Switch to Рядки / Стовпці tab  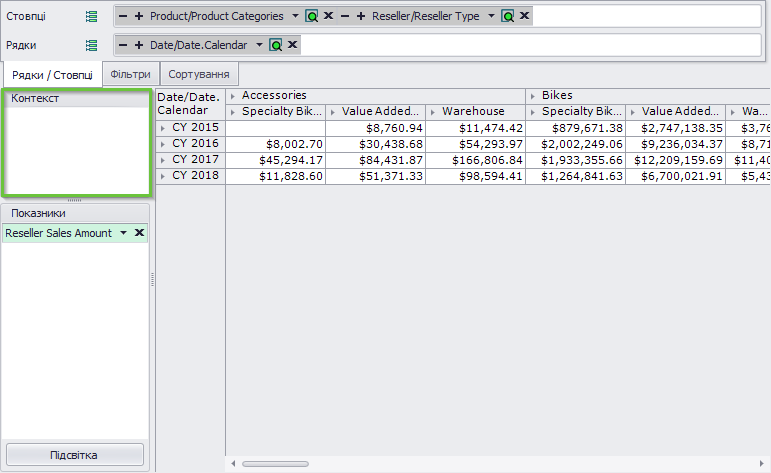click(52, 75)
